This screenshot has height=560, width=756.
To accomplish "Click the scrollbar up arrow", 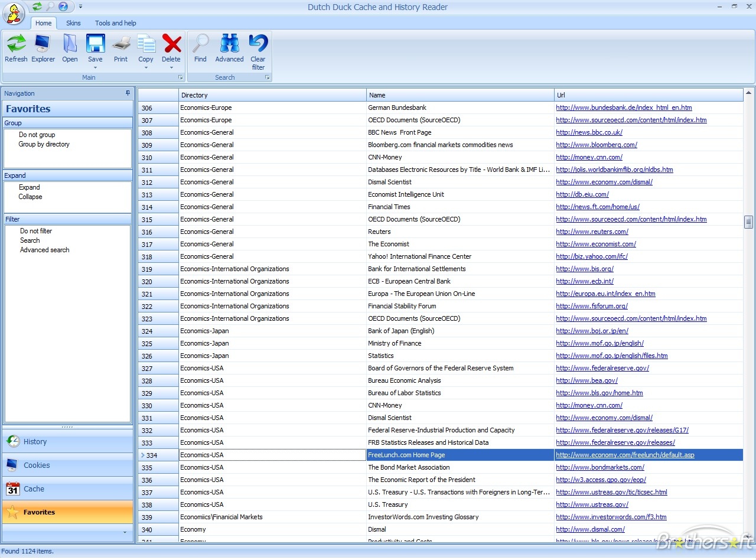I will point(748,93).
